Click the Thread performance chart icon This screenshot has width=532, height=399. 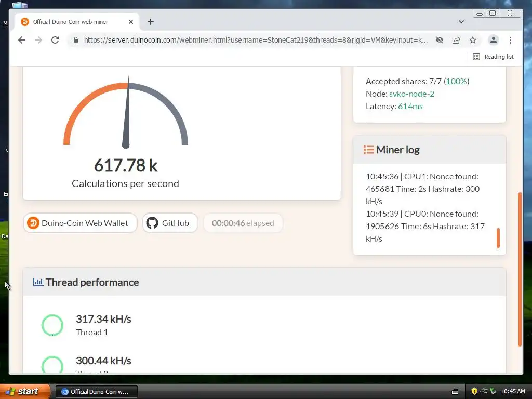coord(38,282)
